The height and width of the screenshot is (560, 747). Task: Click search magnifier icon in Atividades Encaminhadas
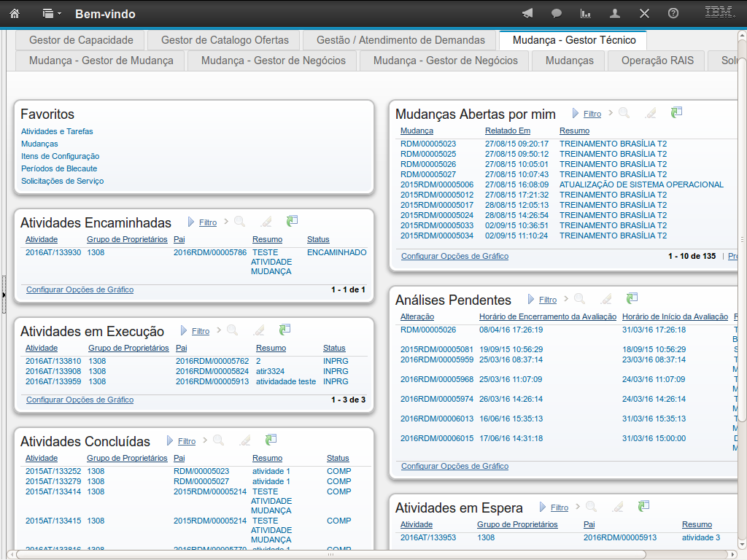coord(239,222)
